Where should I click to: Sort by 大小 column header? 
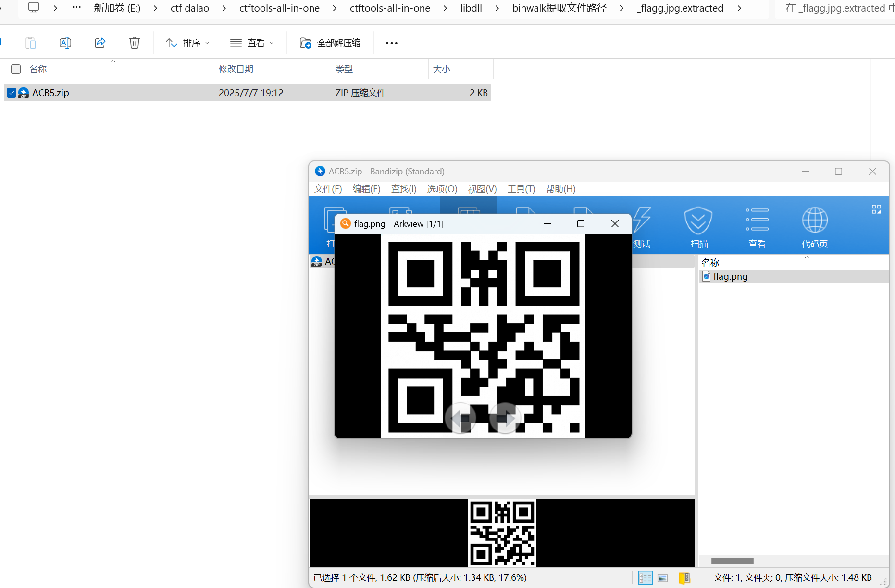point(442,69)
